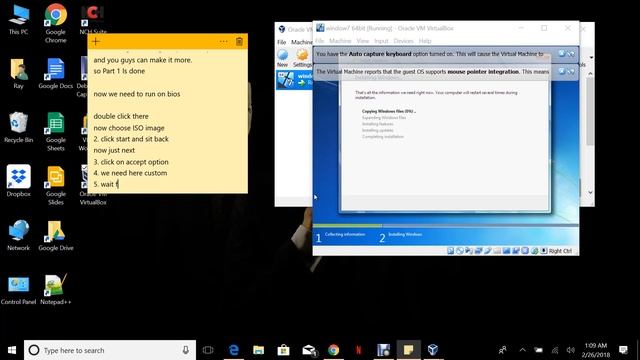Open Mail app from the taskbar
This screenshot has height=360, width=640.
pyautogui.click(x=309, y=350)
